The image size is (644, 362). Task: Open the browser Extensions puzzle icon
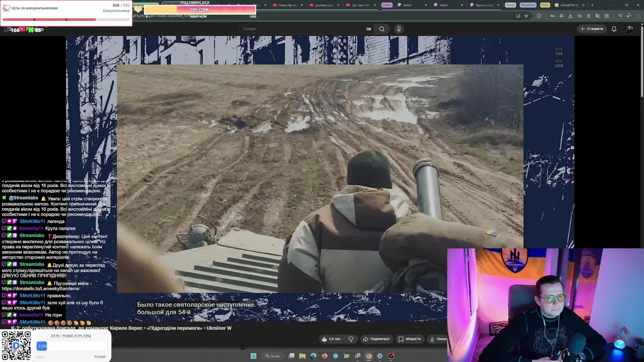539,16
